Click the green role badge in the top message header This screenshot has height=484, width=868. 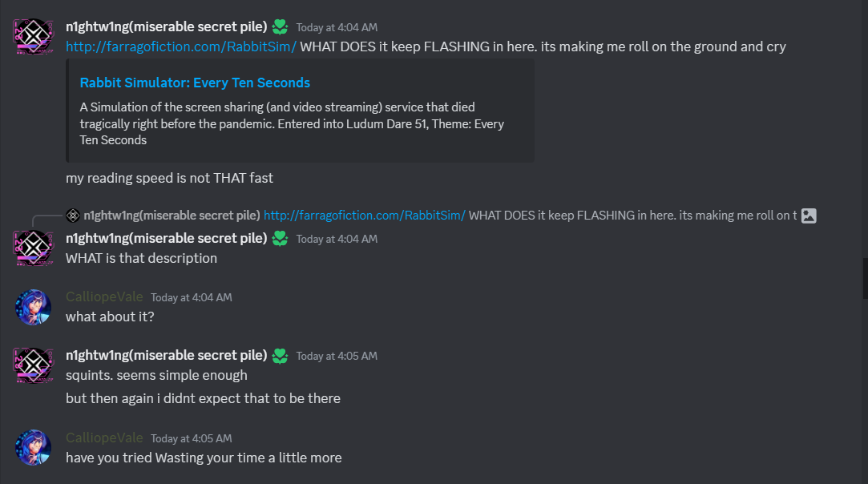click(280, 26)
